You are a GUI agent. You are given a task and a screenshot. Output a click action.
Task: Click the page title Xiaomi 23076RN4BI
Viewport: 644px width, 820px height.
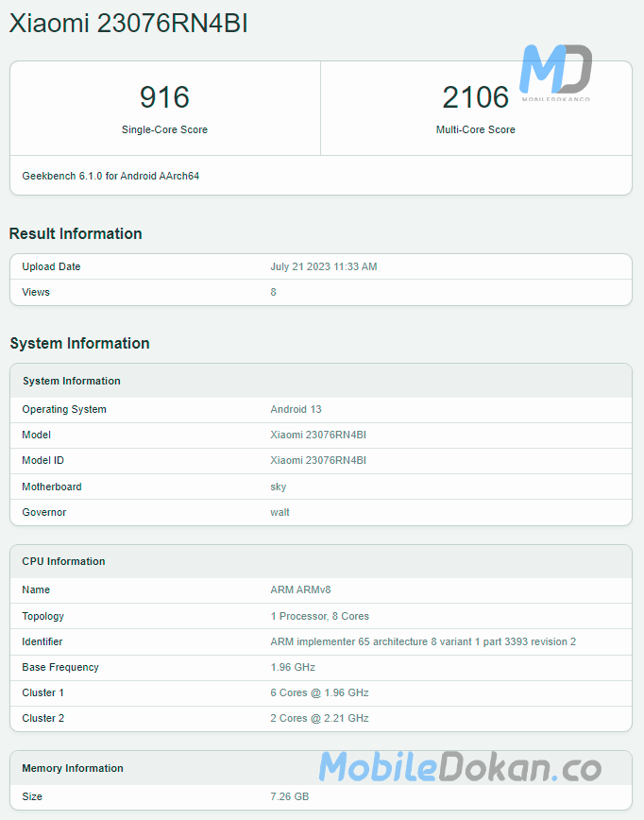click(128, 24)
